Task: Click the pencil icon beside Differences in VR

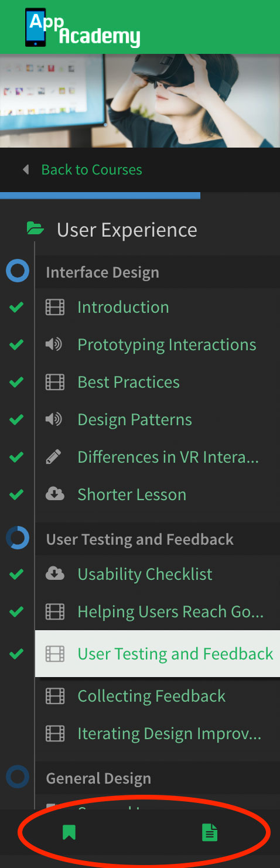Action: click(53, 457)
